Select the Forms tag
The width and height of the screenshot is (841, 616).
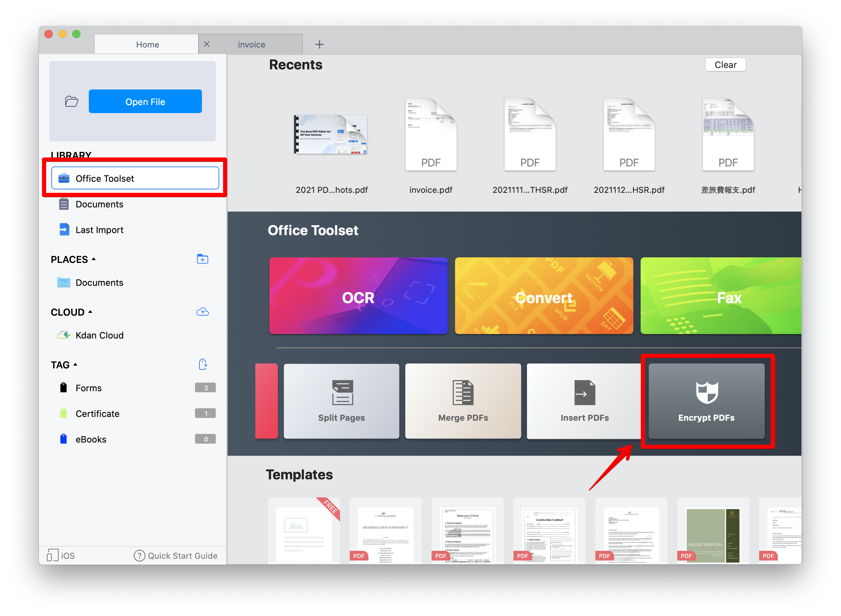[88, 388]
